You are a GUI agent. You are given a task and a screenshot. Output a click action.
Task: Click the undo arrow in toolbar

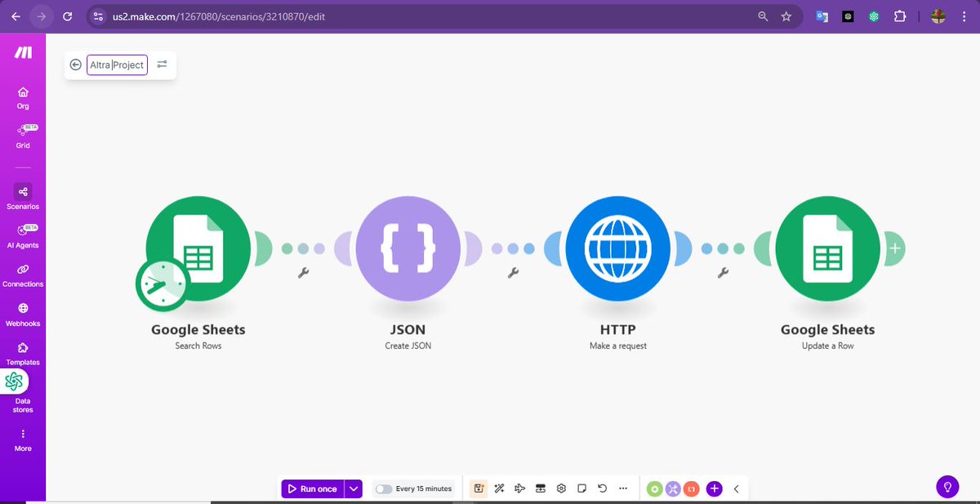[x=602, y=488]
